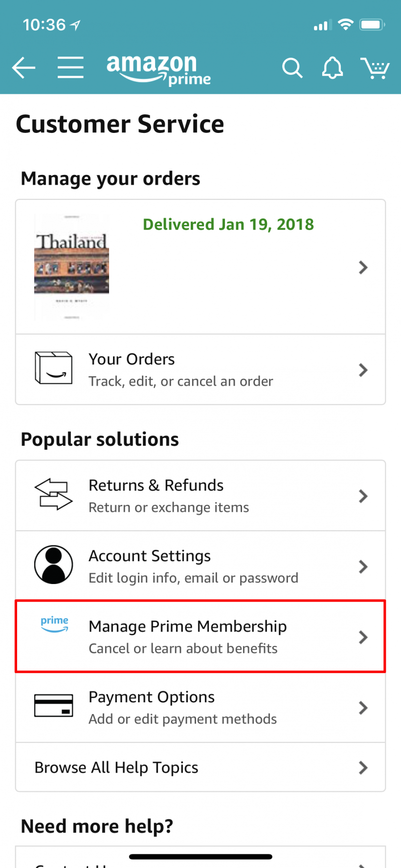Select Payment Options label

pos(152,697)
